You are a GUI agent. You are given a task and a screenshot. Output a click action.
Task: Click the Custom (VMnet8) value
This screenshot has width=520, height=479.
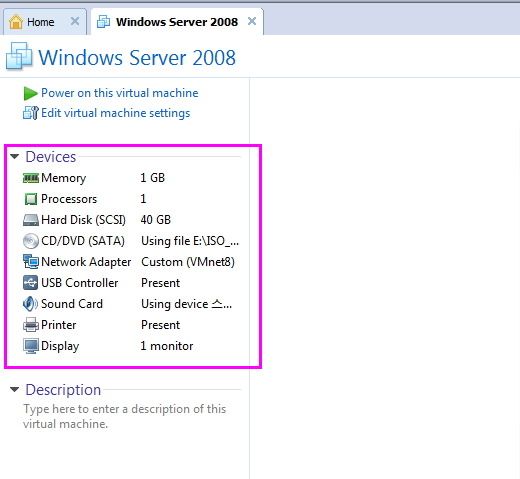[x=188, y=262]
